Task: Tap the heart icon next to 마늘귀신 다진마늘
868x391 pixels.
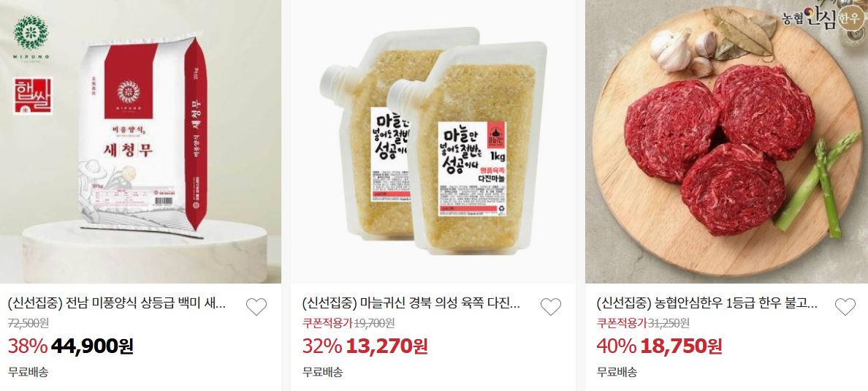Action: point(551,306)
